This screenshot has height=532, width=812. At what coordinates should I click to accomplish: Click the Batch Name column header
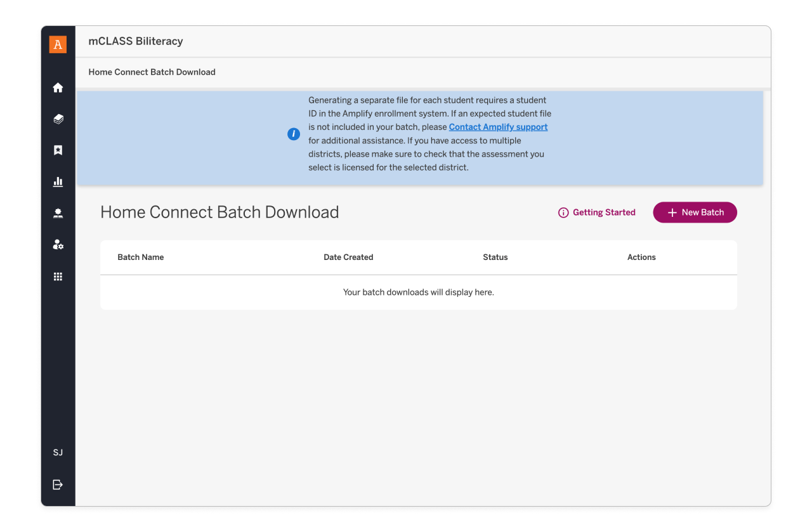[x=140, y=257]
